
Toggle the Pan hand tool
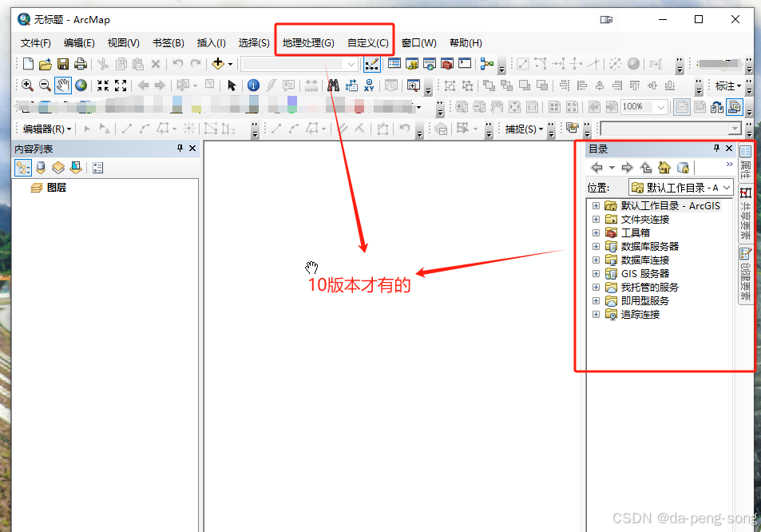(62, 85)
